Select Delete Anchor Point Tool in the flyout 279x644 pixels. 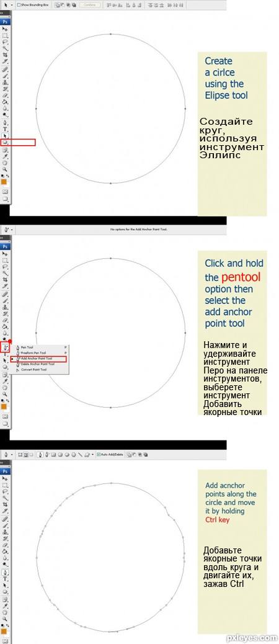[37, 364]
